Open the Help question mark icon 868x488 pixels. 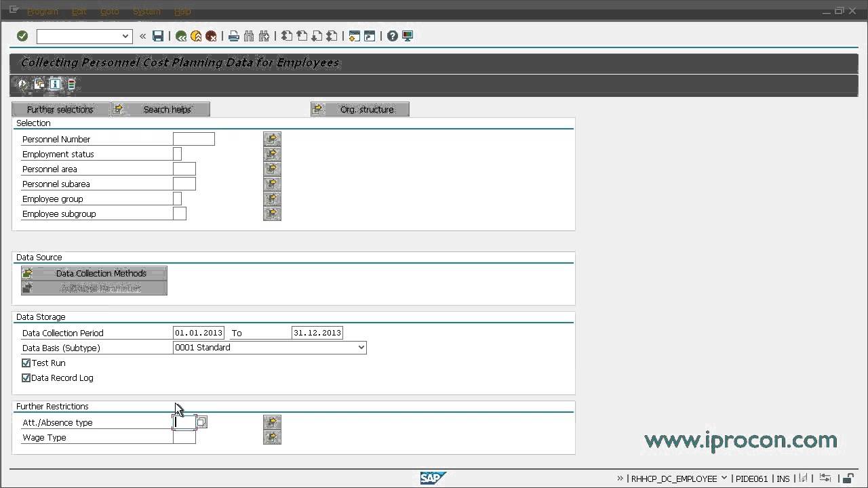[393, 36]
